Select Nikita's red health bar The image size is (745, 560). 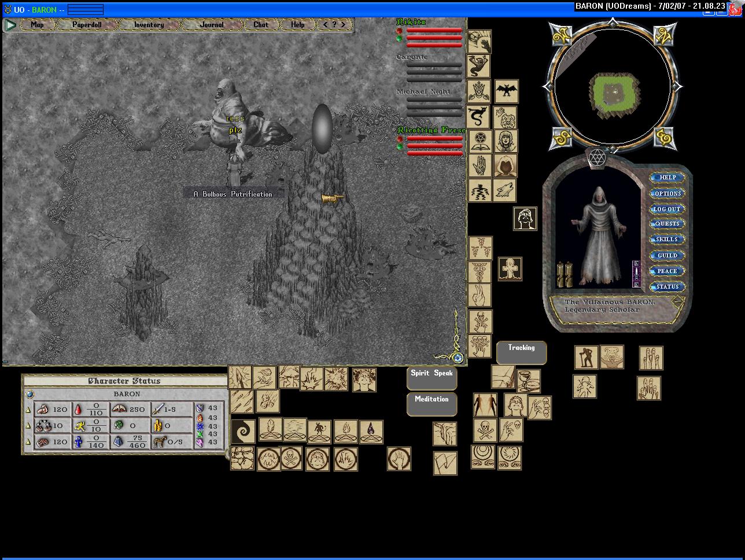click(434, 31)
